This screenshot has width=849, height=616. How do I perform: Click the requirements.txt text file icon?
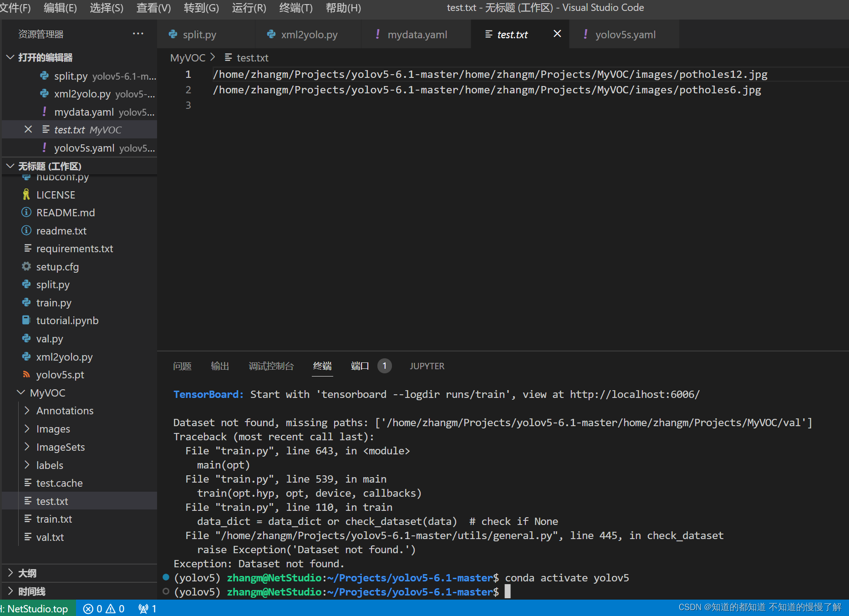[28, 248]
